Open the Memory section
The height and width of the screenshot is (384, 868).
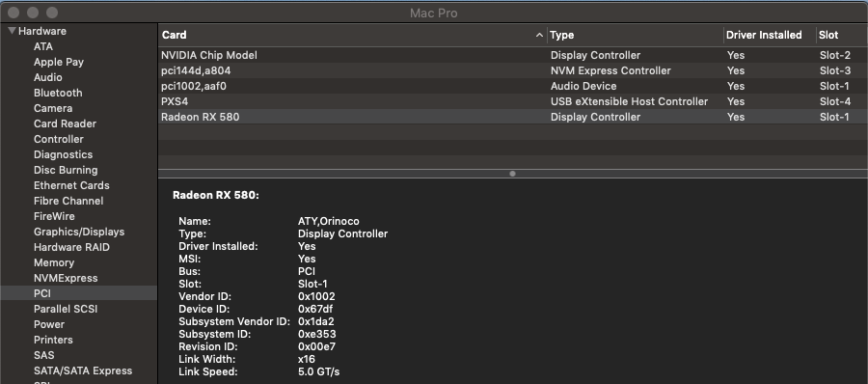click(54, 263)
